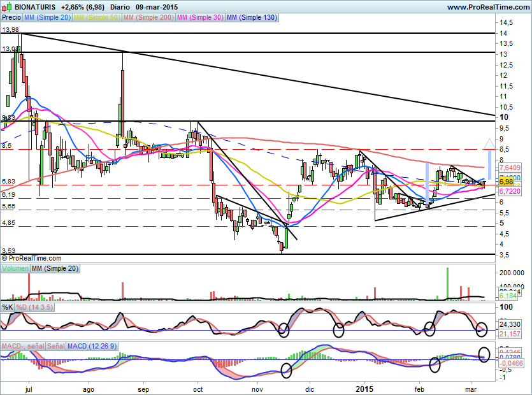Screen dimensions: 532x395
Task: Click the feb month on time axis
Action: point(419,389)
